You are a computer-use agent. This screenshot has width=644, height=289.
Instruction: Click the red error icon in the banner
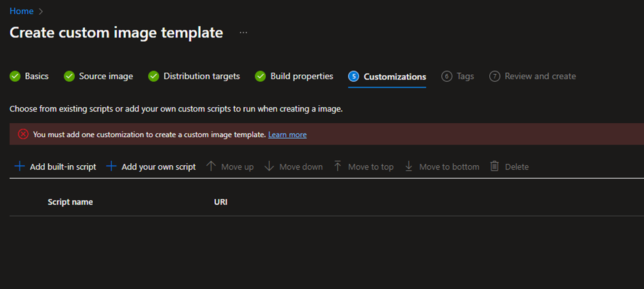(23, 134)
